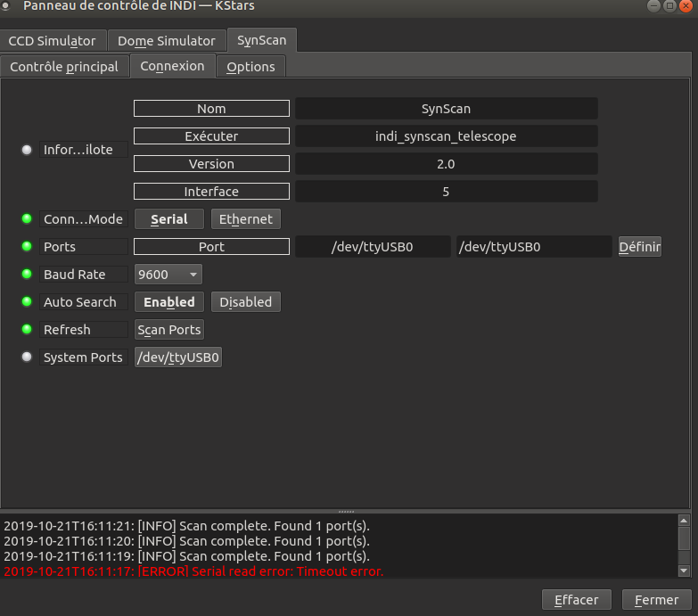Click the Baud Rate label

[x=84, y=275]
